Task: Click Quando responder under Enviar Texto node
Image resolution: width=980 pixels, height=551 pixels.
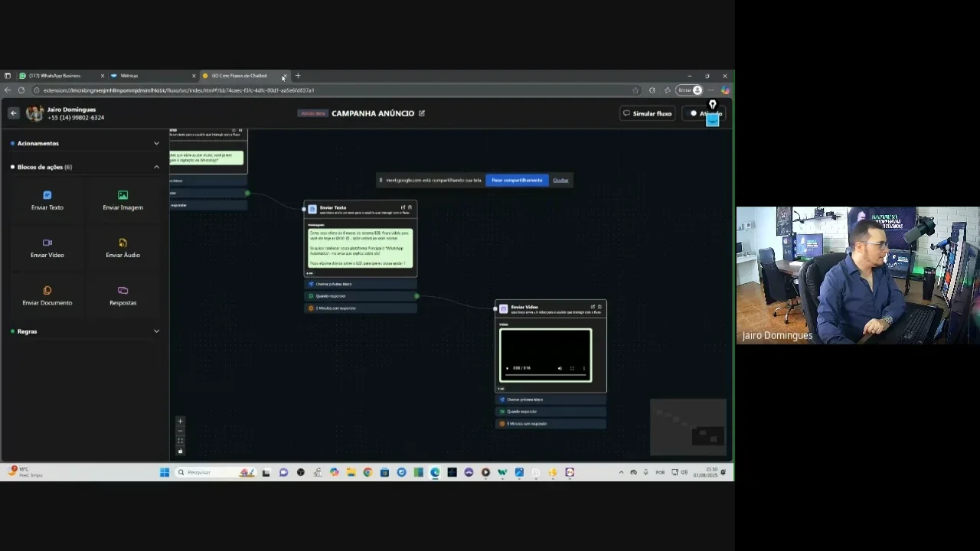Action: [x=361, y=296]
